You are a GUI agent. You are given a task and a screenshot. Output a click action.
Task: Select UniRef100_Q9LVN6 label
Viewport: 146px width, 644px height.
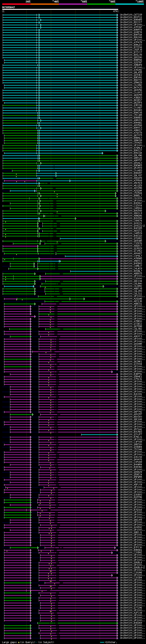pos(131,156)
